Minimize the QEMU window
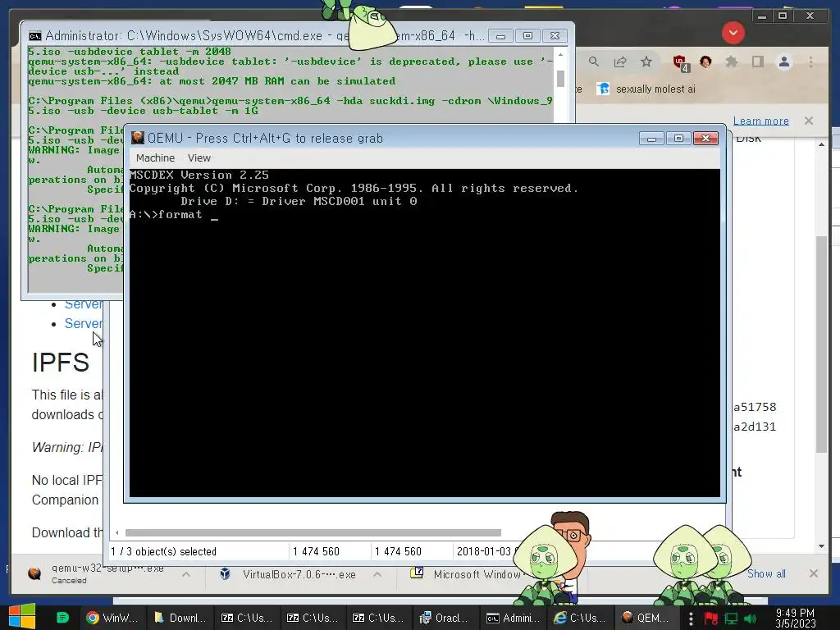Viewport: 840px width, 630px height. (x=651, y=139)
